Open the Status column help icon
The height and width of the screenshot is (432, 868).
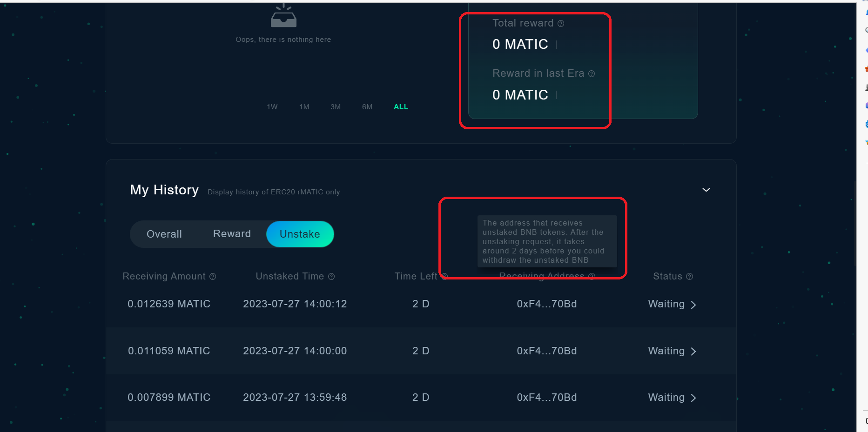pos(689,276)
